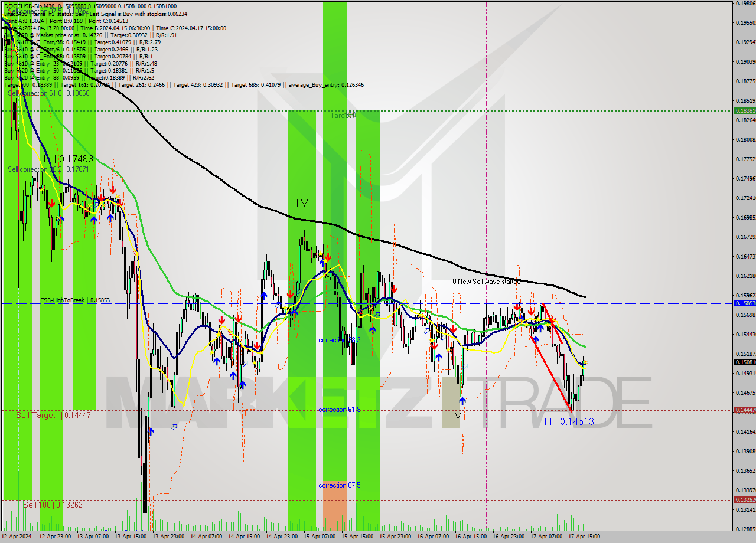
Task: Select the blue 'correction 61.8' label
Action: point(339,410)
